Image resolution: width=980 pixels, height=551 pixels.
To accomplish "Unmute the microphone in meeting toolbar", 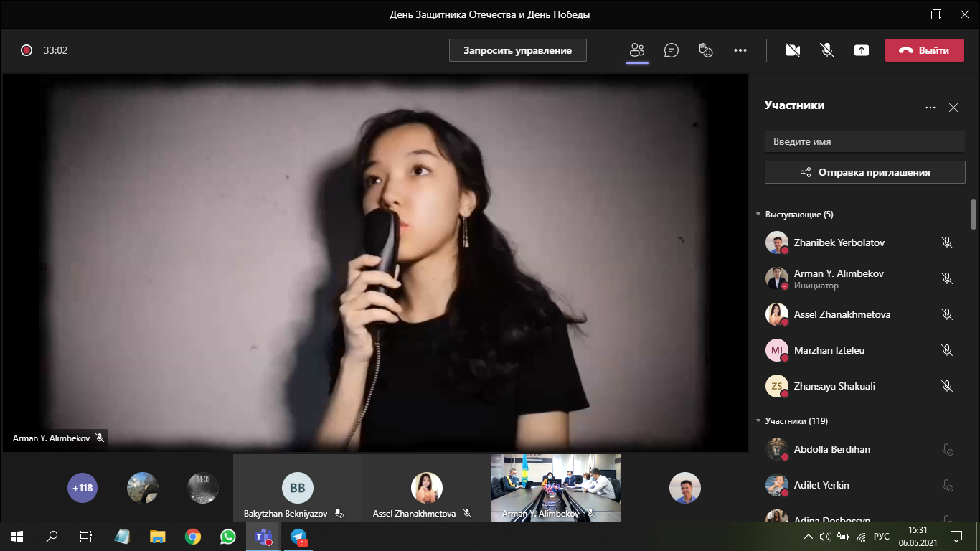I will [x=827, y=50].
